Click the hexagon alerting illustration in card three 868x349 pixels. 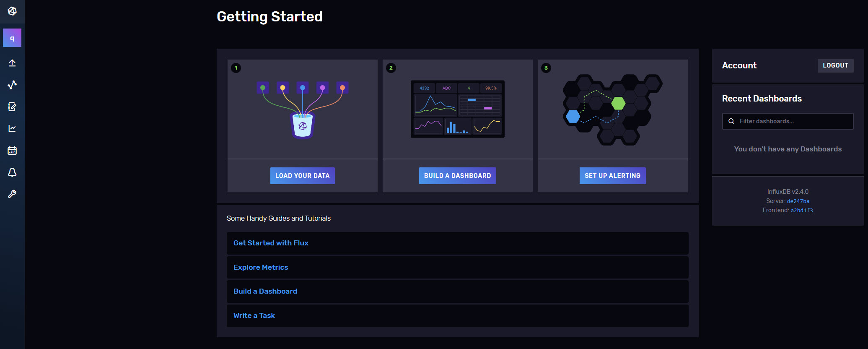612,110
